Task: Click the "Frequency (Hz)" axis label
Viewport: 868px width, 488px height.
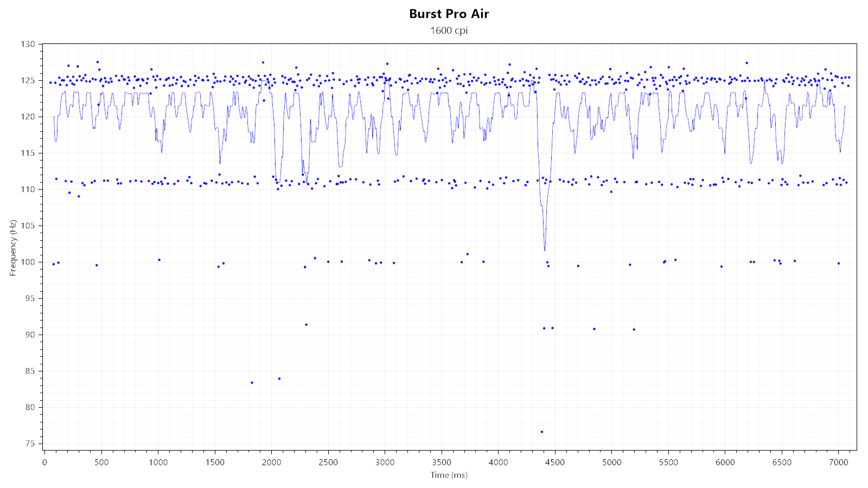Action: [13, 247]
